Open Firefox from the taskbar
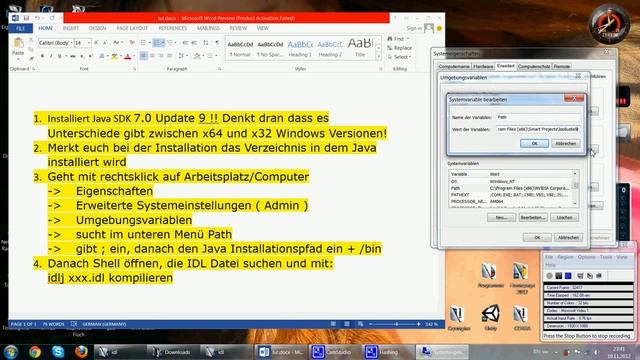Screen dimensions: 640x360 [81, 351]
